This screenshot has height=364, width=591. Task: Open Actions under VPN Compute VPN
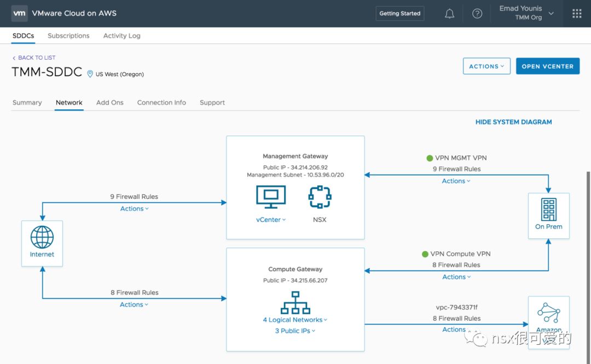pos(456,277)
